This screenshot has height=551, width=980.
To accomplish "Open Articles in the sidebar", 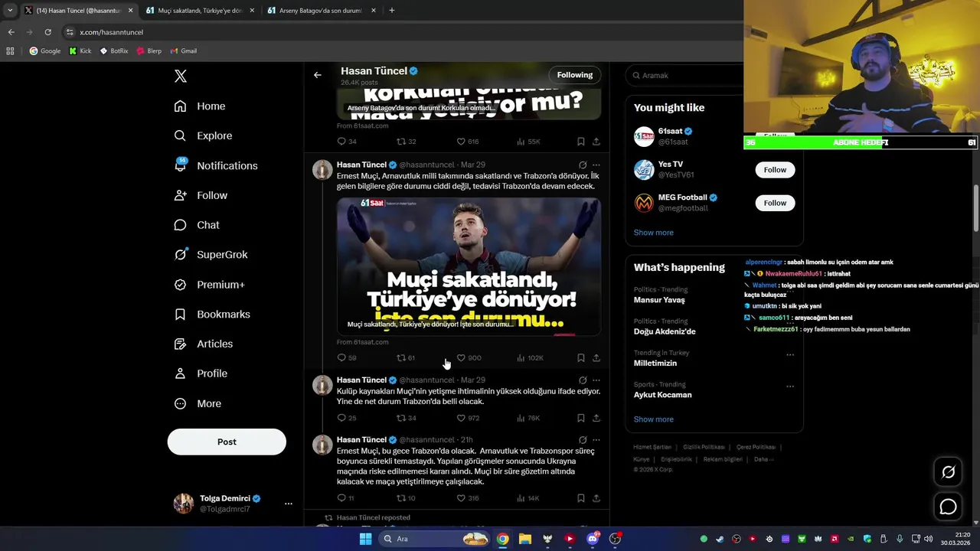I will pyautogui.click(x=204, y=344).
